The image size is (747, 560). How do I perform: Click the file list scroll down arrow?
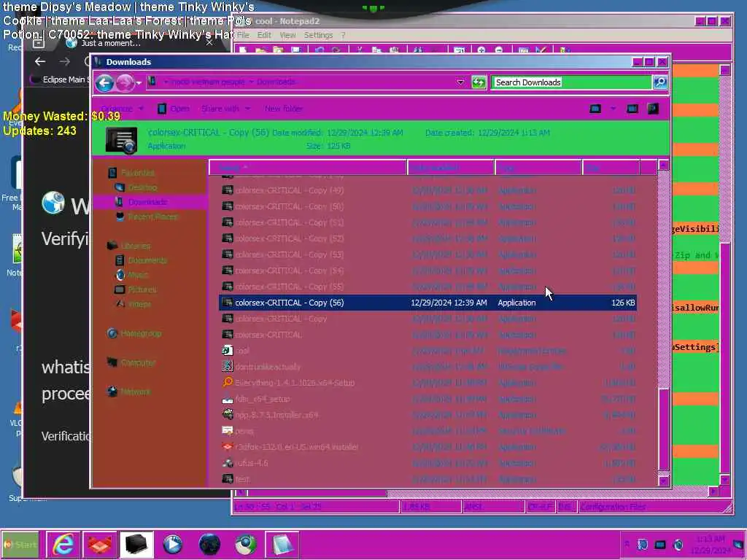[x=664, y=481]
